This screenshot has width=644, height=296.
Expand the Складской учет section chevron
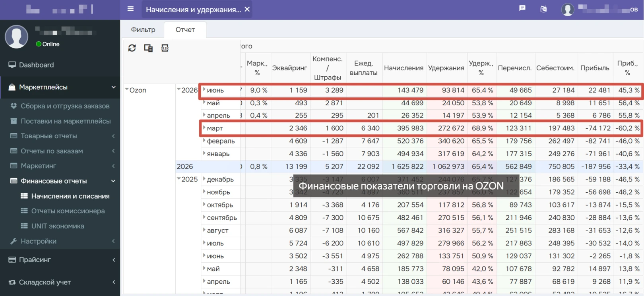[x=113, y=282]
